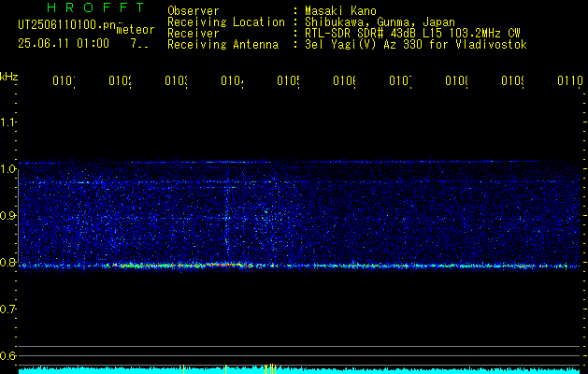588x374 pixels.
Task: Click Shibukawa, Gunma, Japan text
Action: [380, 22]
